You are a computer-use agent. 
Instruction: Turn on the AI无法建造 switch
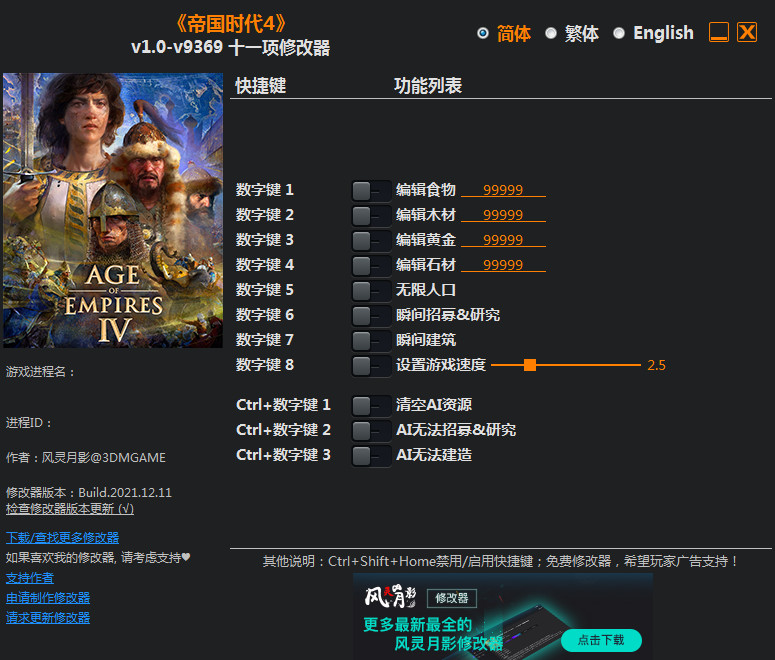(371, 456)
